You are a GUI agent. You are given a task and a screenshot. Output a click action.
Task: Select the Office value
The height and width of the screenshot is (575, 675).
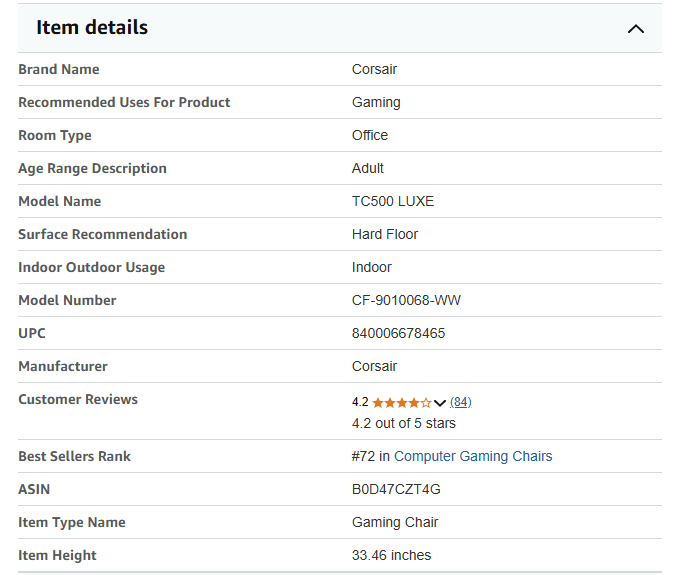pos(370,135)
